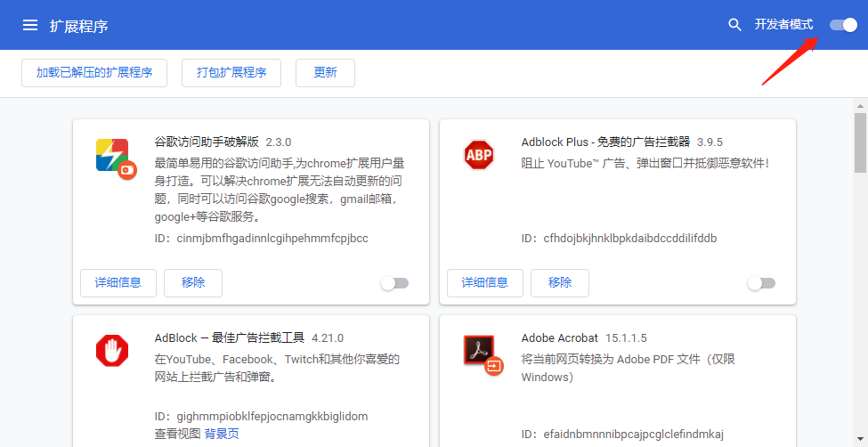Screen dimensions: 868x447
Task: Click the search extensions magnifier icon
Action: pyautogui.click(x=734, y=25)
